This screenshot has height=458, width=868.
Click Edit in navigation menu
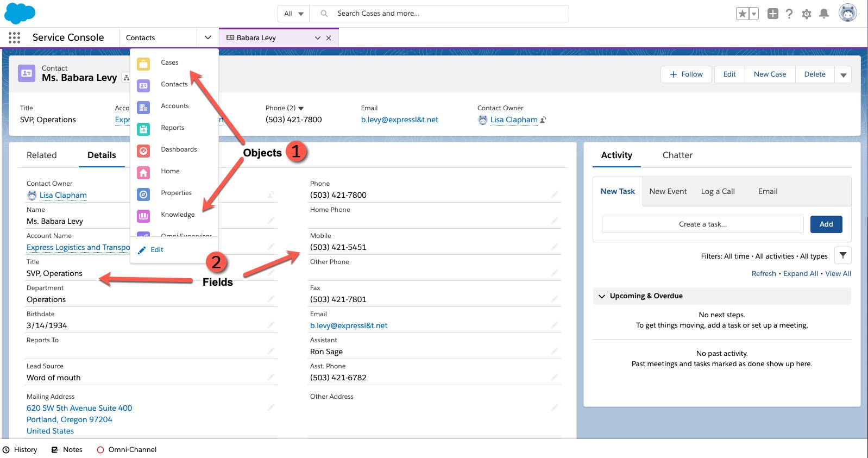(150, 250)
